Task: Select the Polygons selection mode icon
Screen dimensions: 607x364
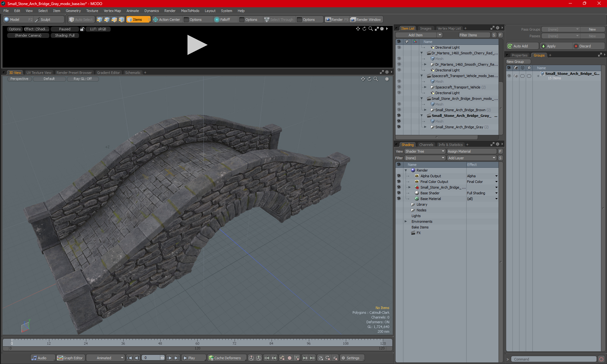Action: (114, 20)
